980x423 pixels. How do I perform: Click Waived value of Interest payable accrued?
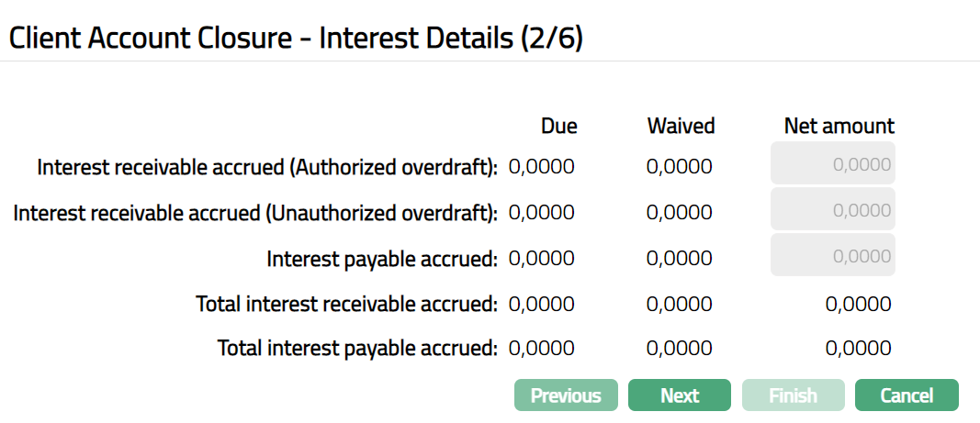tap(680, 258)
